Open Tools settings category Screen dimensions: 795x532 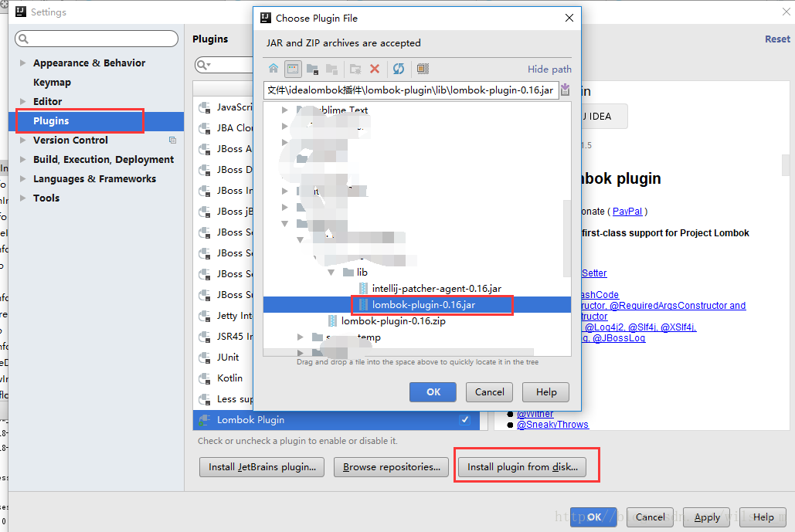[46, 198]
